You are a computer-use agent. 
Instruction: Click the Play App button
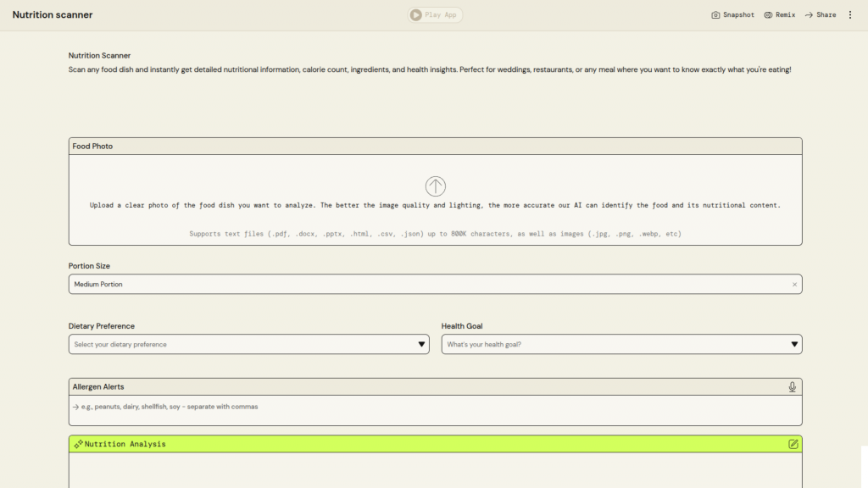click(x=435, y=14)
